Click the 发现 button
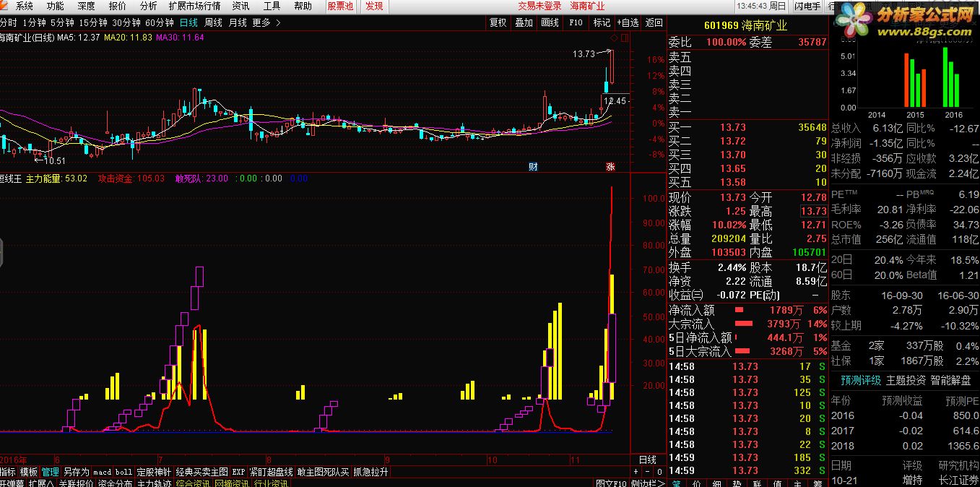Viewport: 980px width, 487px height. [x=374, y=6]
